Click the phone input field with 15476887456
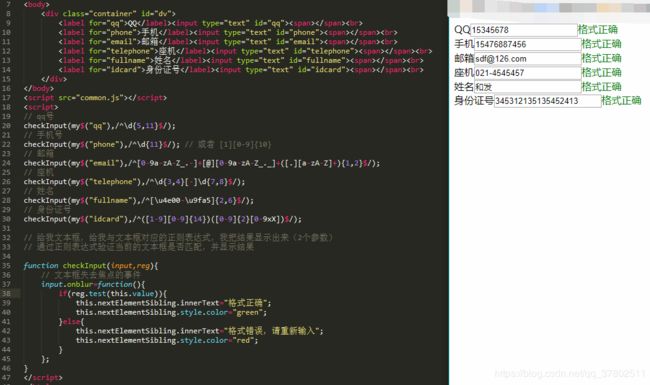 pyautogui.click(x=527, y=44)
